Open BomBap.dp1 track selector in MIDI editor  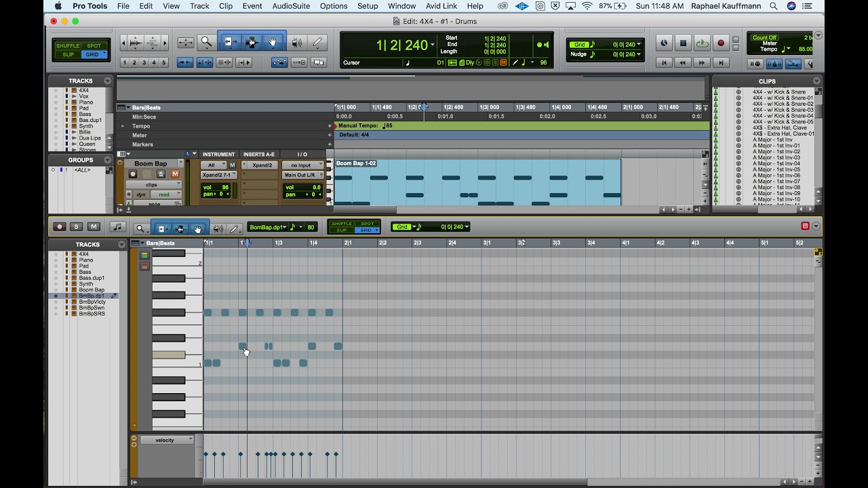268,227
